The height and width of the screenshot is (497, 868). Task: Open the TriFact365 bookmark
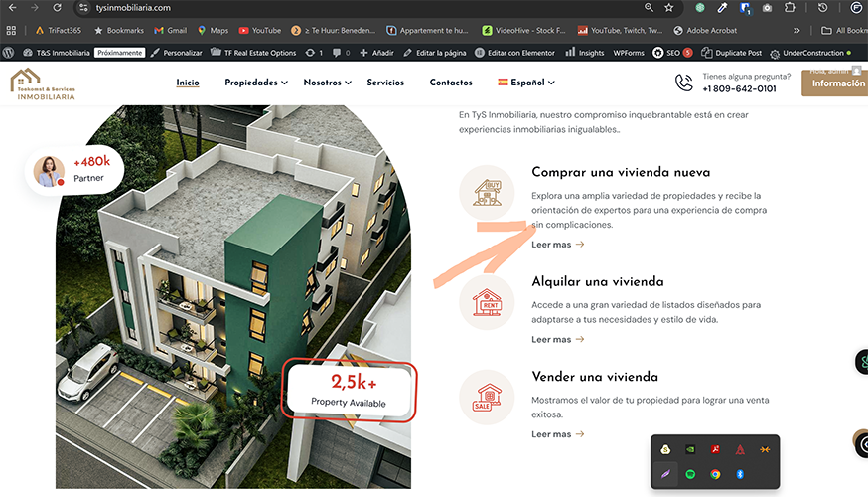[59, 31]
